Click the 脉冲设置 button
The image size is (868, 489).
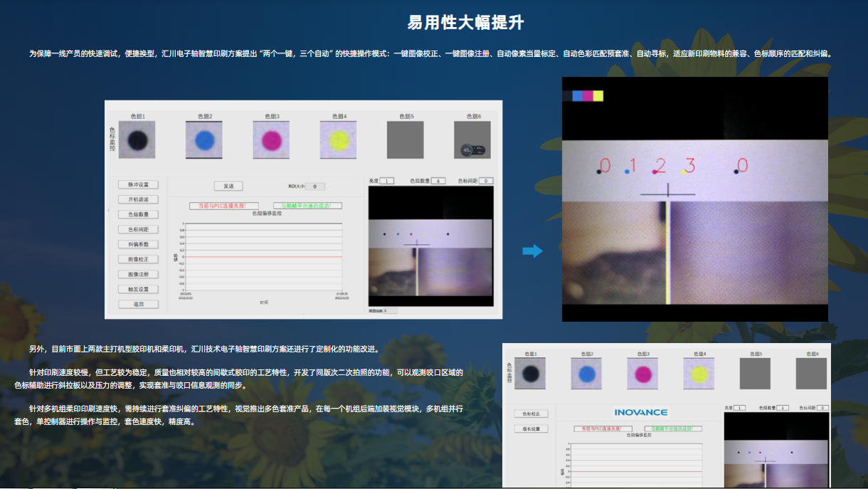(x=138, y=184)
